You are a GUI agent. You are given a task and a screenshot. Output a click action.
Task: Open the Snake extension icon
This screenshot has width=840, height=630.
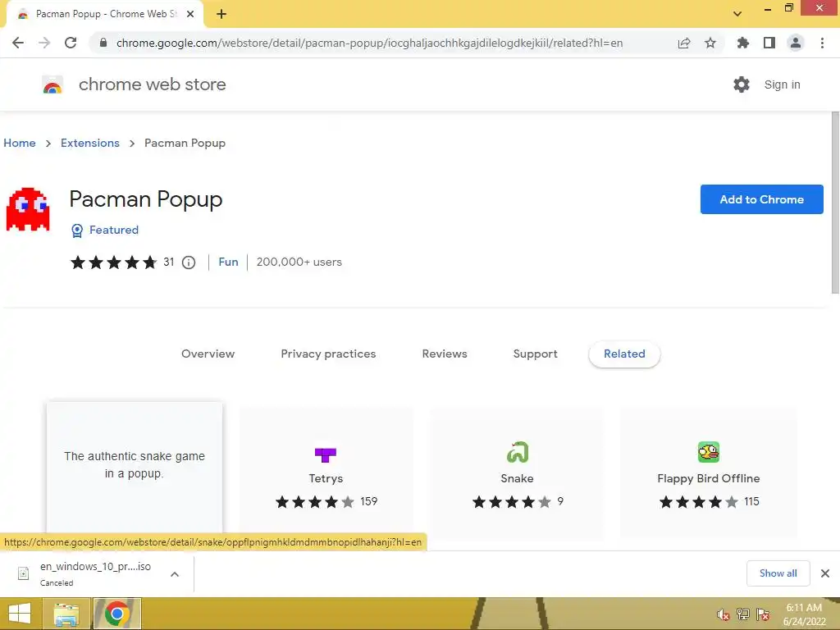click(x=517, y=453)
